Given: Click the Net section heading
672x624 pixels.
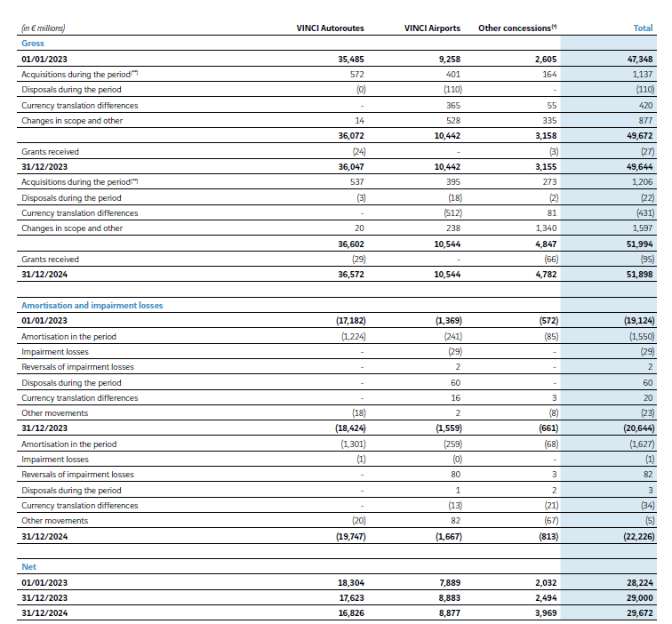Looking at the screenshot, I should [28, 565].
